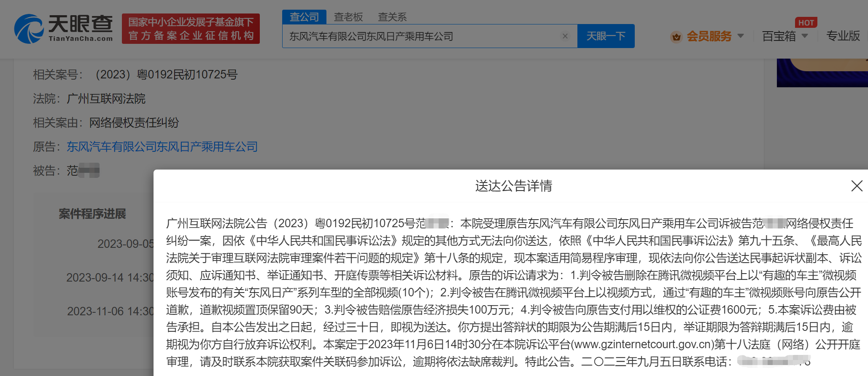Click the HOT badge above 百宝箱

point(806,23)
